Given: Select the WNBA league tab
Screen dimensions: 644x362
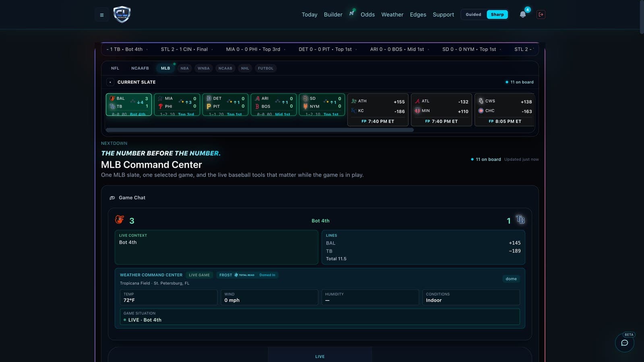Looking at the screenshot, I should (204, 68).
